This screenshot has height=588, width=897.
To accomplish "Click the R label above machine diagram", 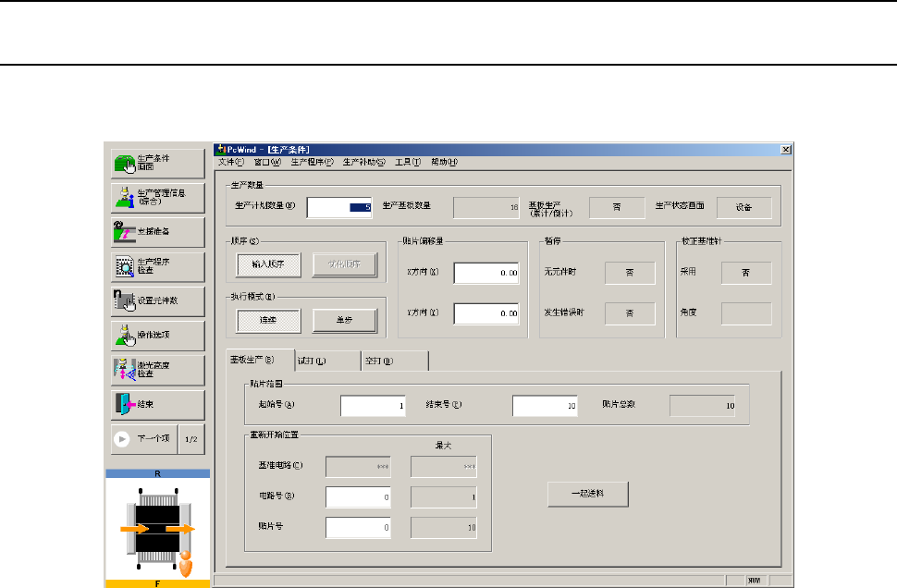I will 158,473.
